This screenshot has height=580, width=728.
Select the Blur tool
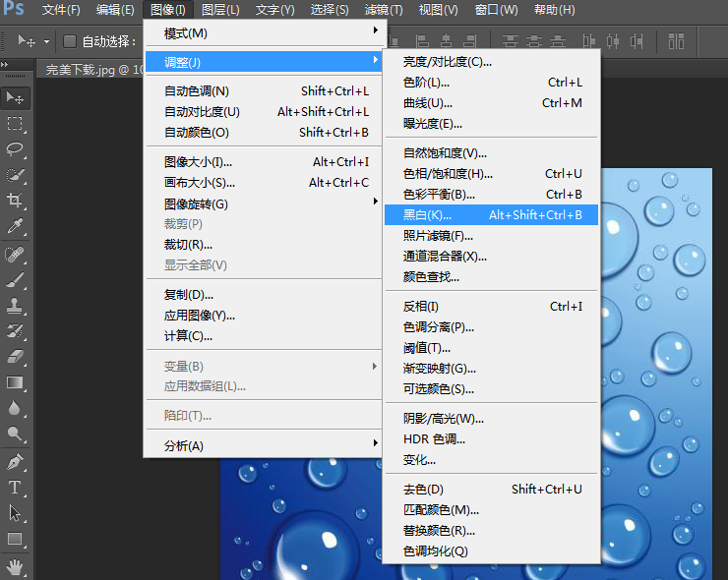coord(15,408)
